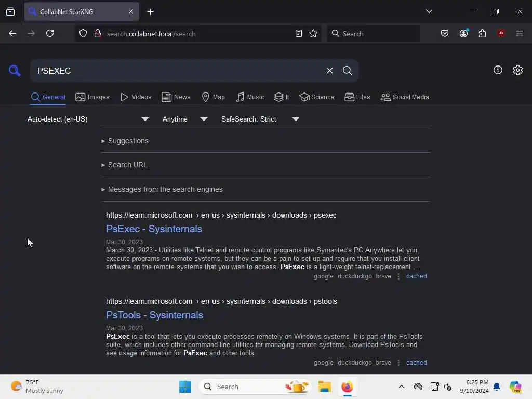Bookmark this page with star
The image size is (532, 399).
(313, 33)
